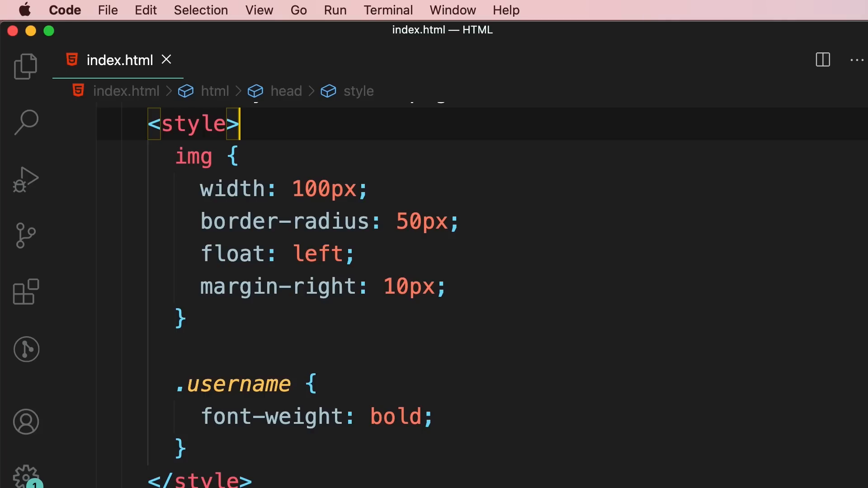Place cursor on the opening style tag
868x488 pixels.
(193, 124)
